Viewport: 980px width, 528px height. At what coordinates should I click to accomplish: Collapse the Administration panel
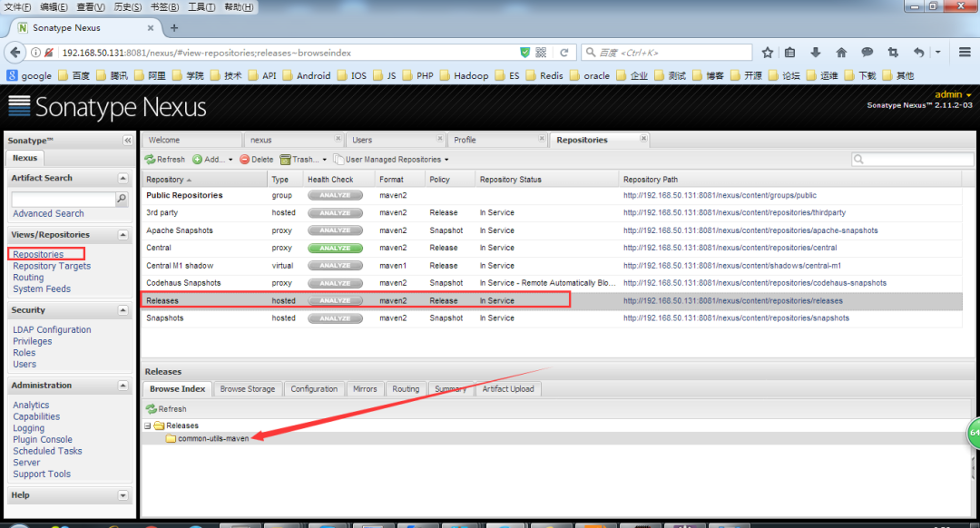tap(123, 385)
